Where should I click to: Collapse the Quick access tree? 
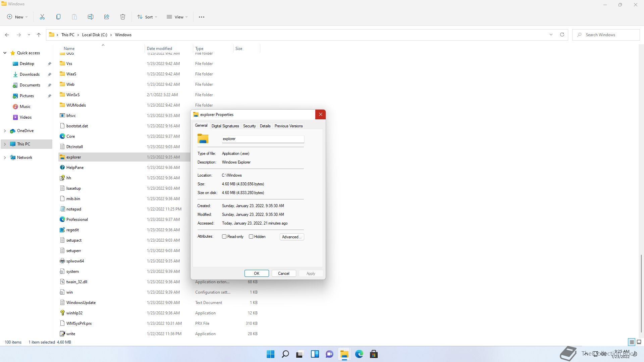(5, 53)
